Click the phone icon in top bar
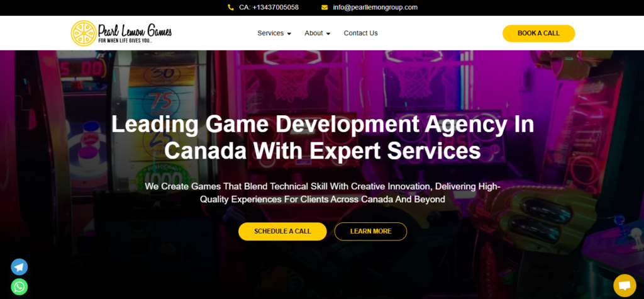 pyautogui.click(x=231, y=8)
